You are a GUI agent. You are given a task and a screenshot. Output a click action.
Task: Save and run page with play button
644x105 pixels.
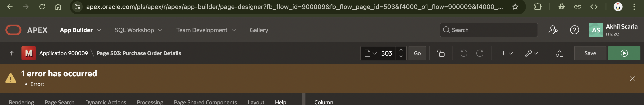click(x=624, y=53)
